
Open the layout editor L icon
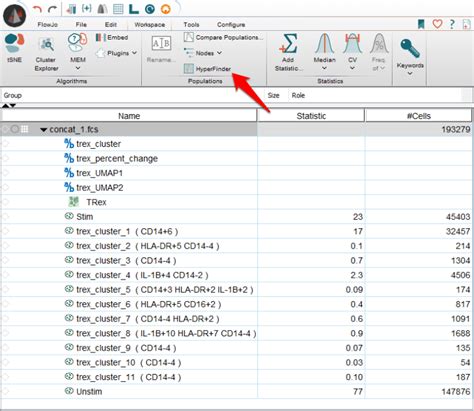tap(134, 9)
